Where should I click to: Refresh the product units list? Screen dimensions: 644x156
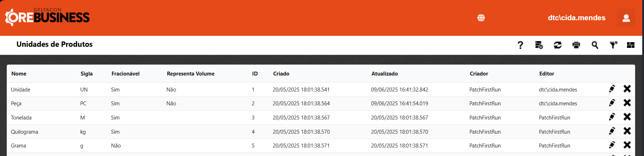pyautogui.click(x=558, y=45)
